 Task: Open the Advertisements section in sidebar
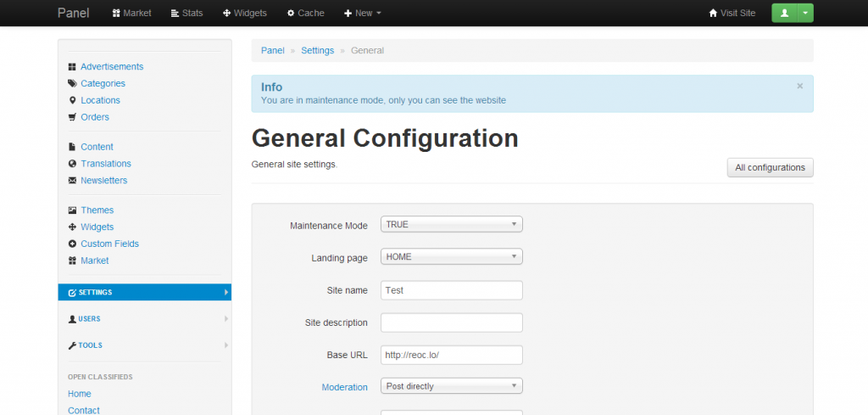pyautogui.click(x=111, y=66)
